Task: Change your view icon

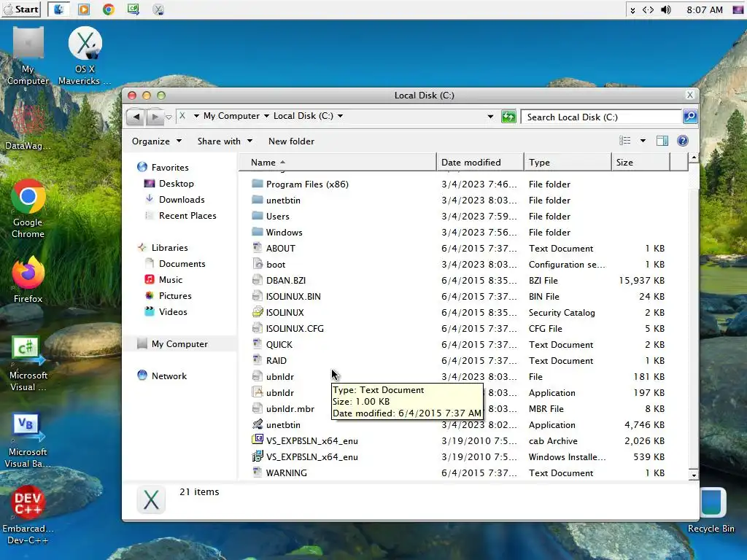Action: pos(624,141)
